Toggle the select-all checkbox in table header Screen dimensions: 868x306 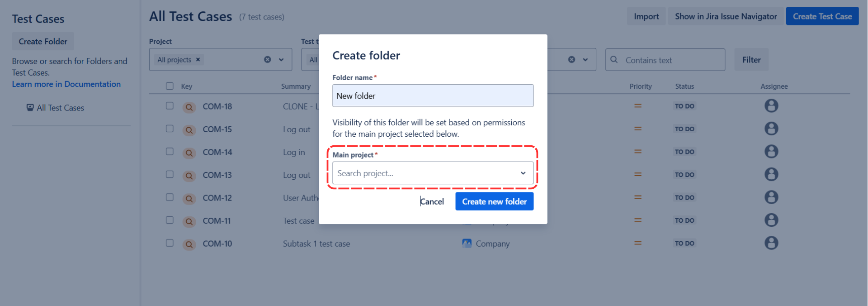click(x=170, y=86)
